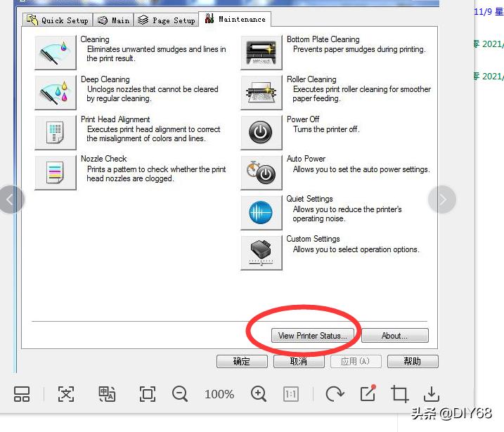Open help with 帮助 button
The width and height of the screenshot is (504, 432).
tap(413, 361)
